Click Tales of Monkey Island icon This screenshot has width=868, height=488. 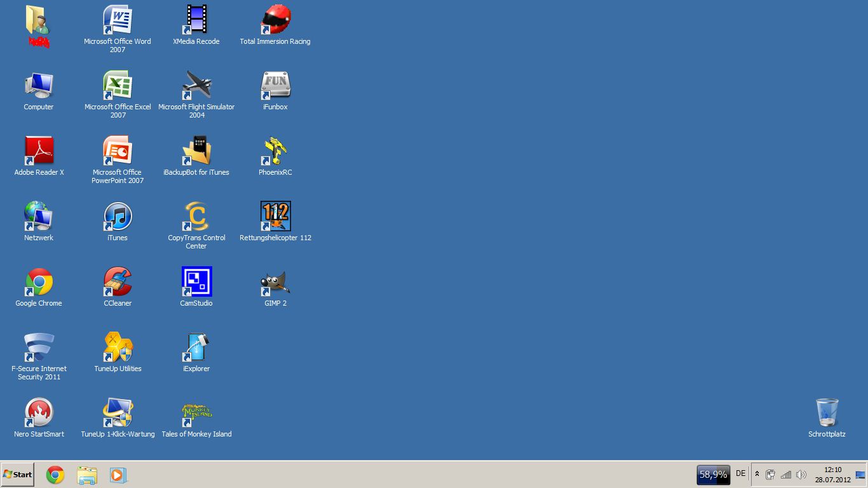196,413
